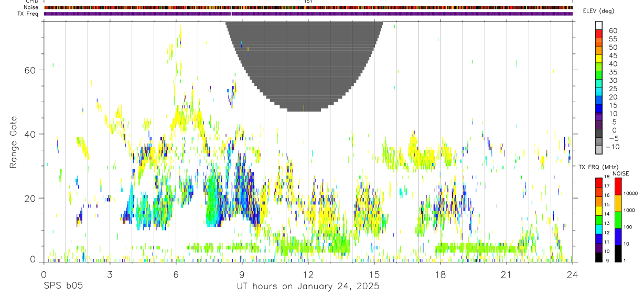
Task: Click the 'TX Freq' label above the plot
Action: (x=27, y=14)
